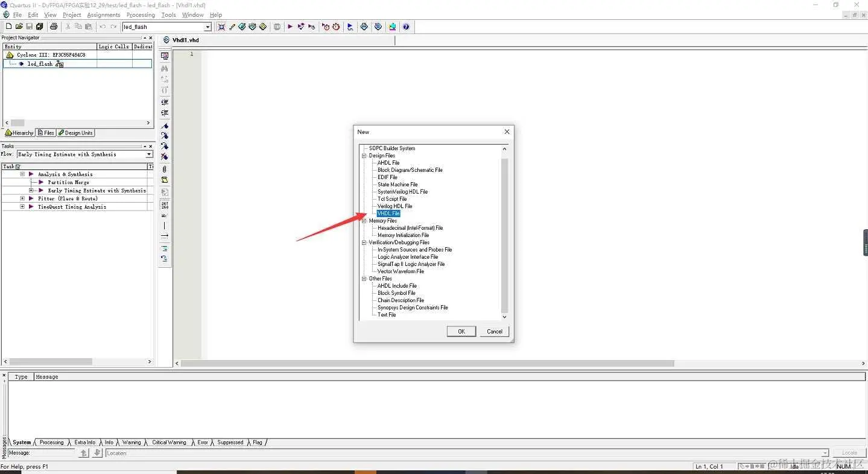Click the Cut scissors icon
This screenshot has width=868, height=474.
point(68,27)
